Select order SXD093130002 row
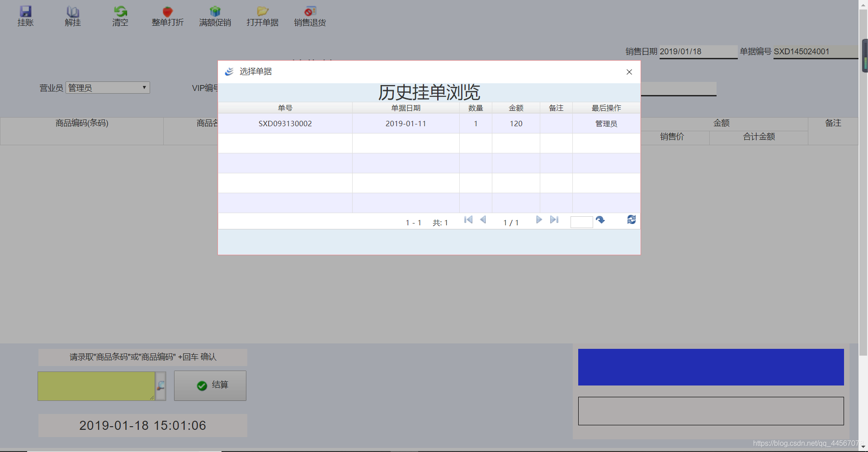 (x=429, y=124)
